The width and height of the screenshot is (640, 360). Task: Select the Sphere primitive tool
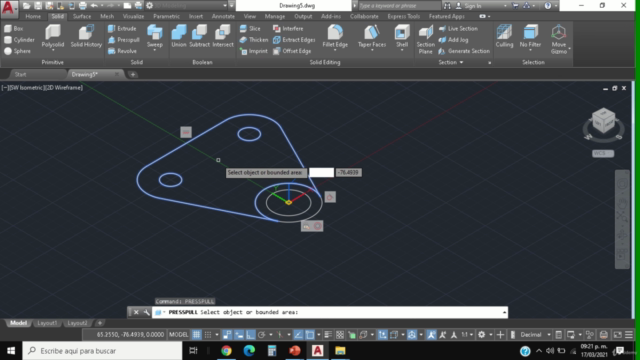(x=17, y=51)
